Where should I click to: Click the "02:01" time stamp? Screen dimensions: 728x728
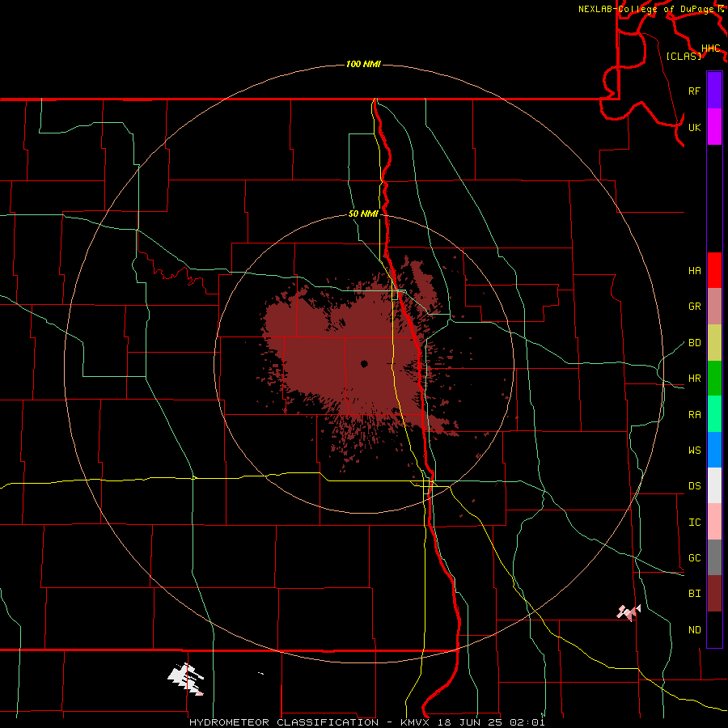[527, 722]
